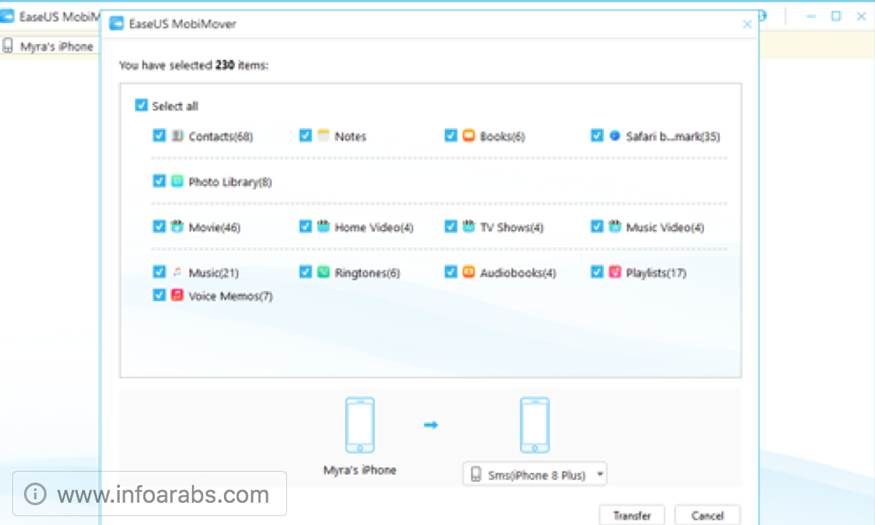Toggle the Select all checkbox
The height and width of the screenshot is (525, 875).
point(141,105)
